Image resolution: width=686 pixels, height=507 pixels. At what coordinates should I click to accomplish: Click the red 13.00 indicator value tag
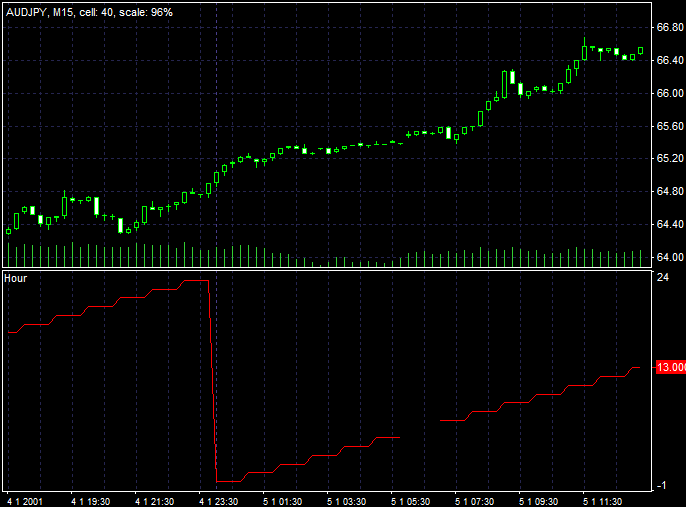point(671,367)
